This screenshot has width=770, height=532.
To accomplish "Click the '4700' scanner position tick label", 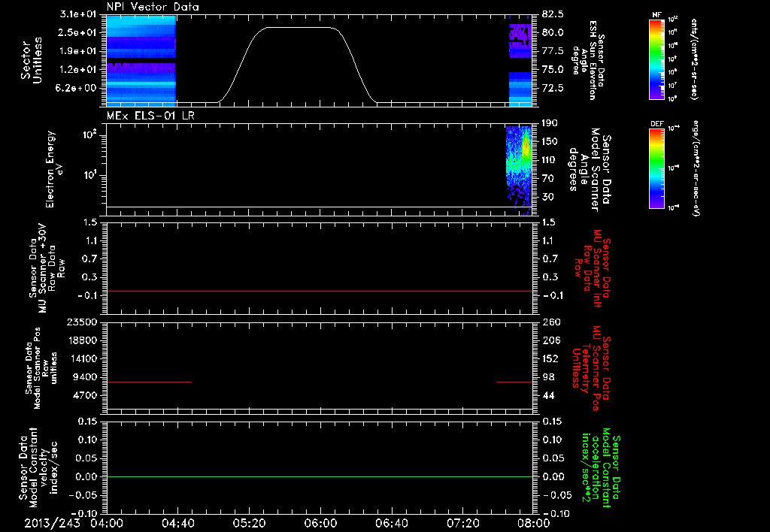I will click(84, 395).
